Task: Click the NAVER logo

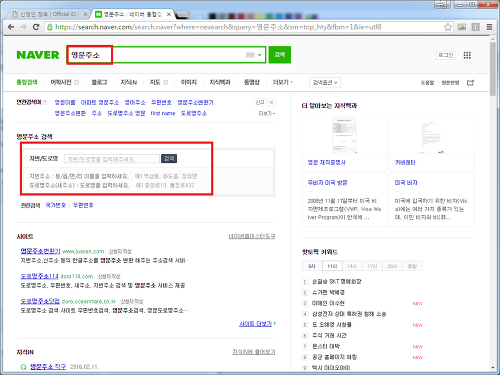Action: [x=38, y=55]
